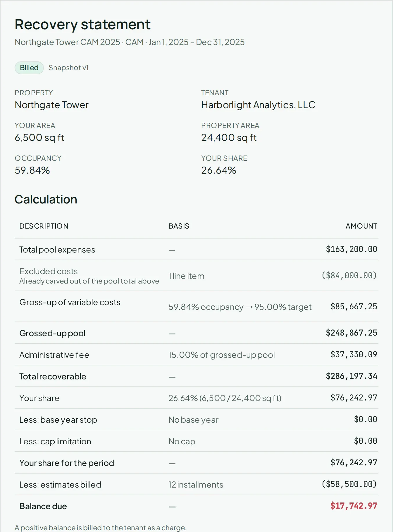Select the "6,500 sq ft" area value

pos(39,138)
